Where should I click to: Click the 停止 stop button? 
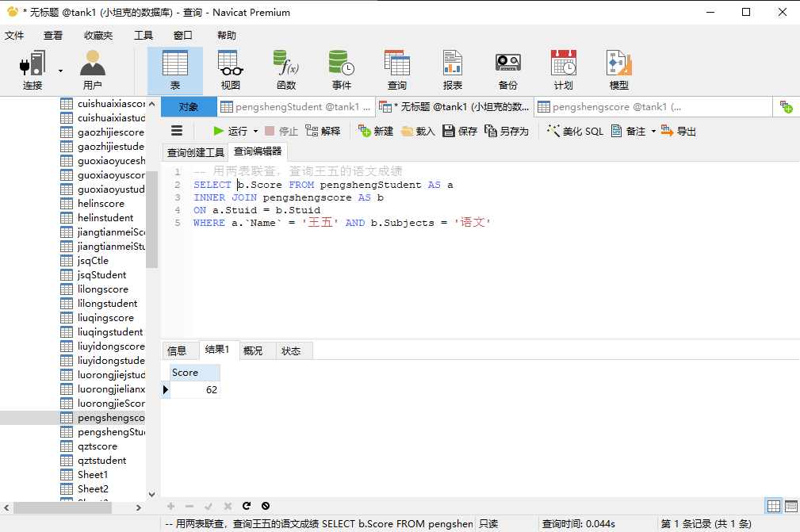(281, 131)
